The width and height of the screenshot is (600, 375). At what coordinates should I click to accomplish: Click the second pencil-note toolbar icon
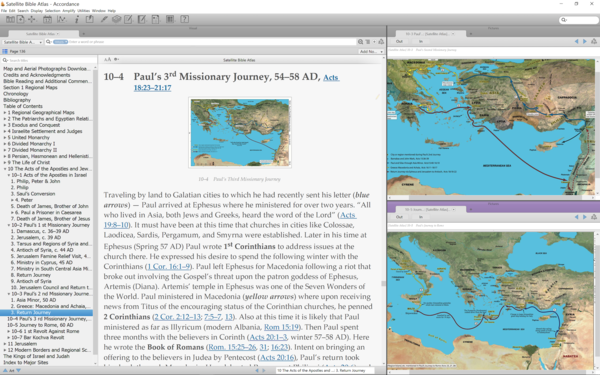(142, 19)
